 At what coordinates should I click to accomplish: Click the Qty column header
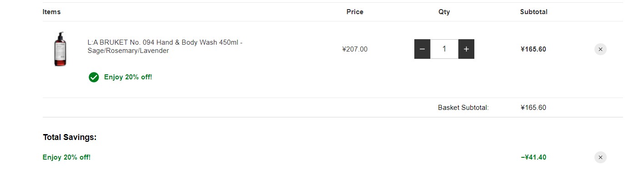click(x=444, y=12)
